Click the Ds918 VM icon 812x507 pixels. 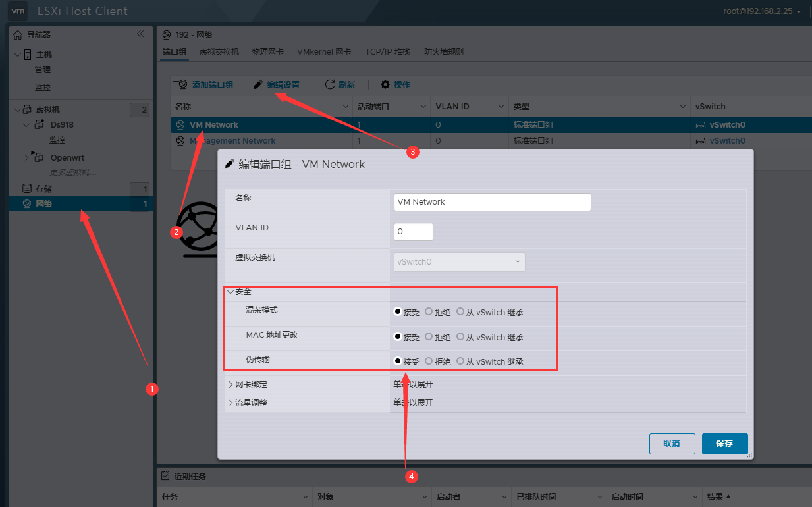(x=39, y=125)
